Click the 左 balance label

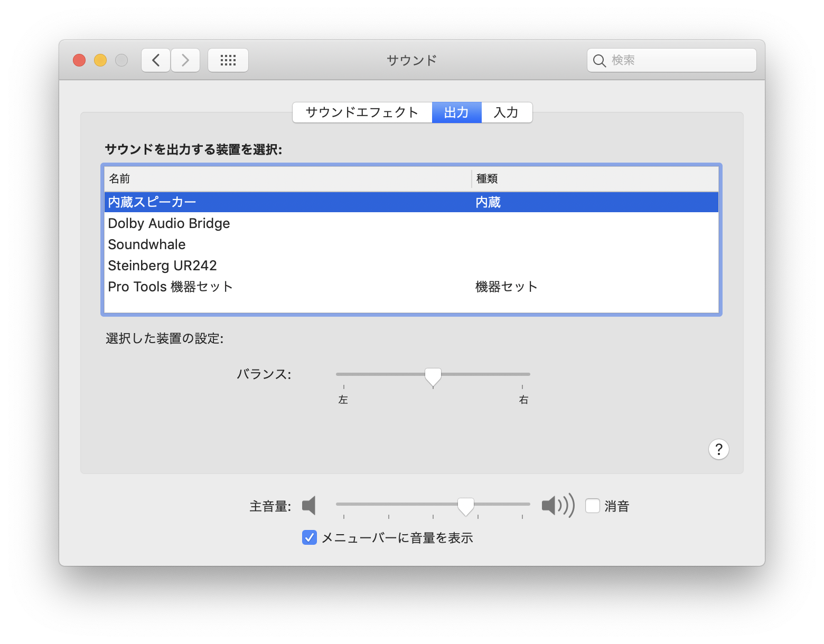[343, 400]
